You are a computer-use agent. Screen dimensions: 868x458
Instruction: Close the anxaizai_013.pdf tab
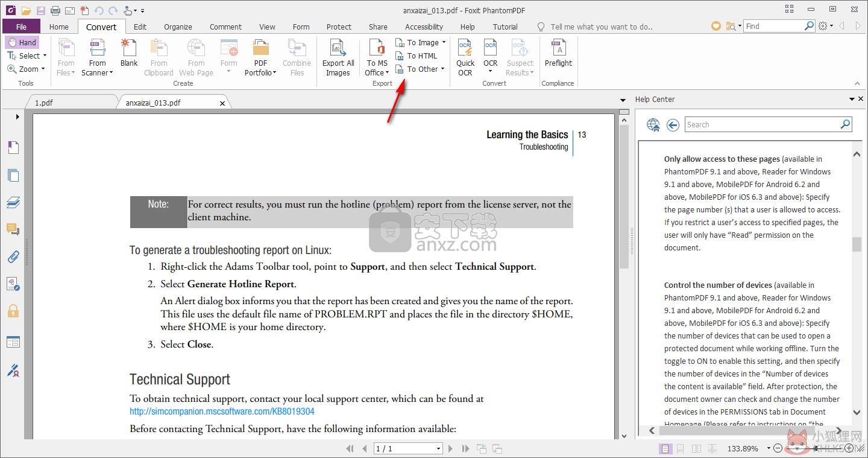(222, 103)
